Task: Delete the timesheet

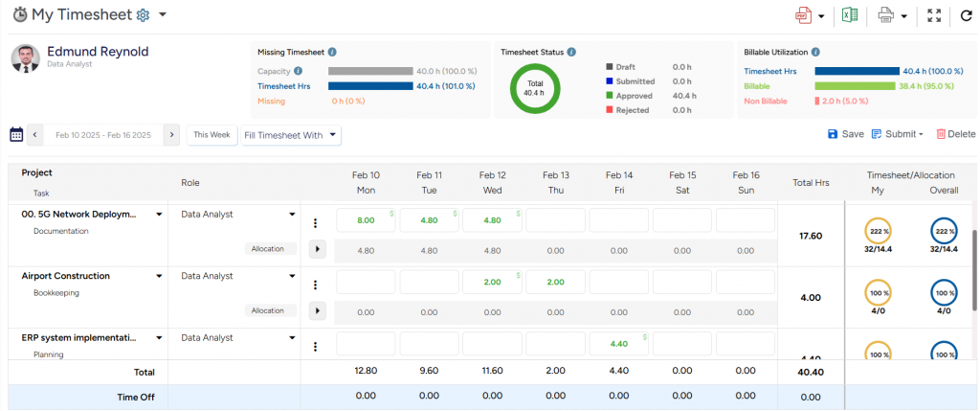Action: point(955,135)
